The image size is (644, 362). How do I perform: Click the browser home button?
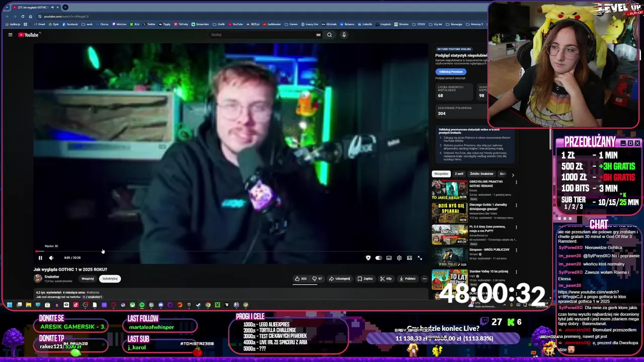click(x=30, y=17)
